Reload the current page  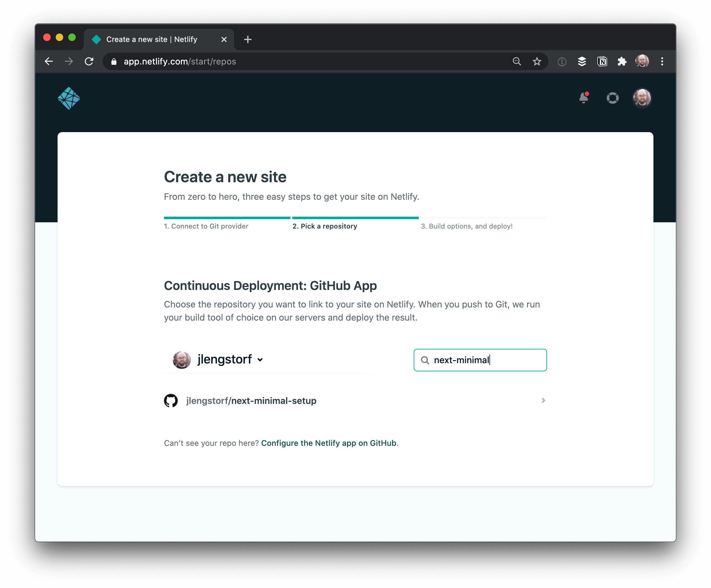89,61
